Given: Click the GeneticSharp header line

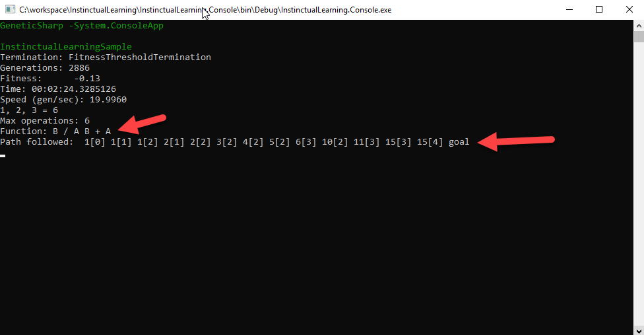Looking at the screenshot, I should (x=82, y=26).
